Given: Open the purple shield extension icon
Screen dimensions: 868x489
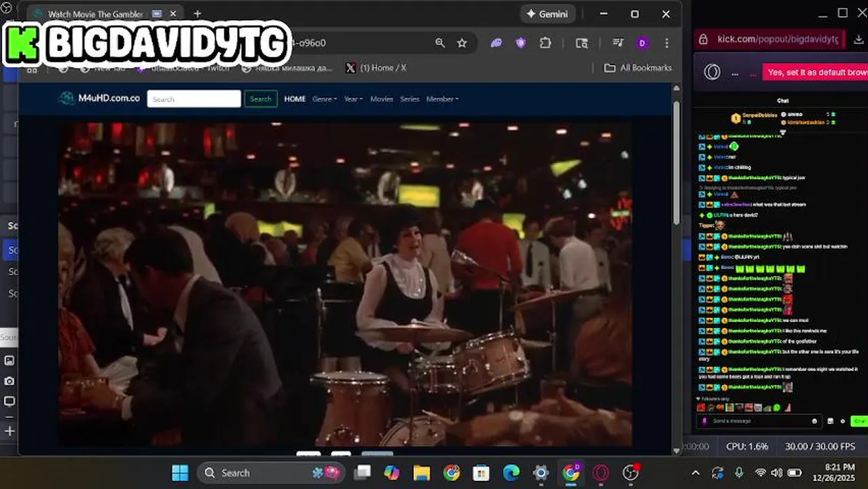Looking at the screenshot, I should tap(521, 43).
